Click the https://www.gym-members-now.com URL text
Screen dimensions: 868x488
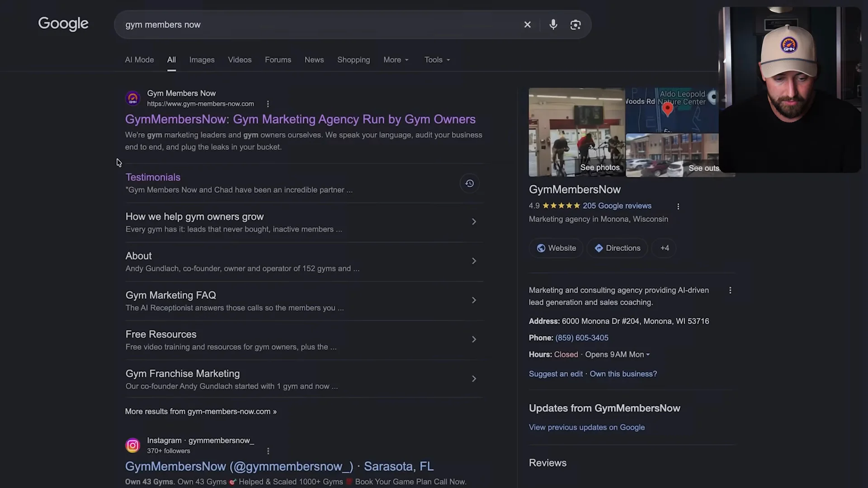point(200,104)
